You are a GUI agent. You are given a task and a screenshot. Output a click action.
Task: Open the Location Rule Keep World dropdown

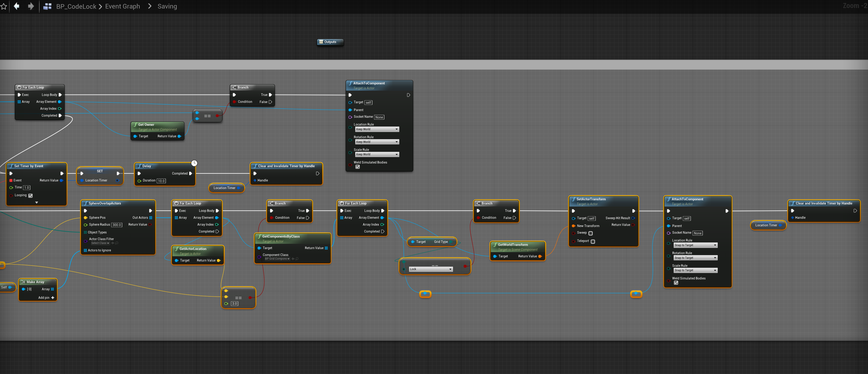pyautogui.click(x=377, y=129)
